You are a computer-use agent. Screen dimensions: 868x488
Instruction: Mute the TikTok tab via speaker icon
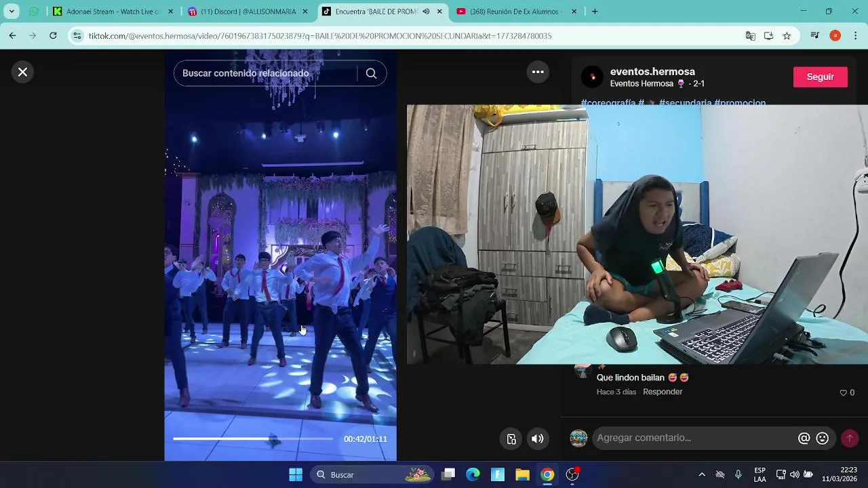pos(426,12)
